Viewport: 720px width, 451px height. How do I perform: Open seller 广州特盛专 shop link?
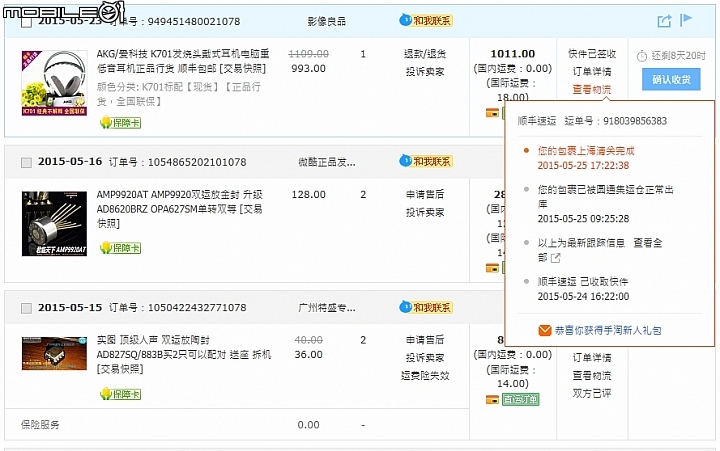tap(326, 308)
